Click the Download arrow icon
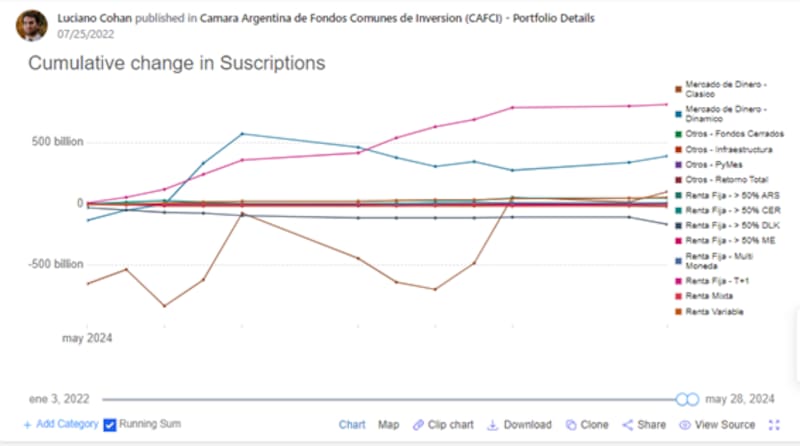Viewport: 800px width, 446px height. (x=493, y=425)
